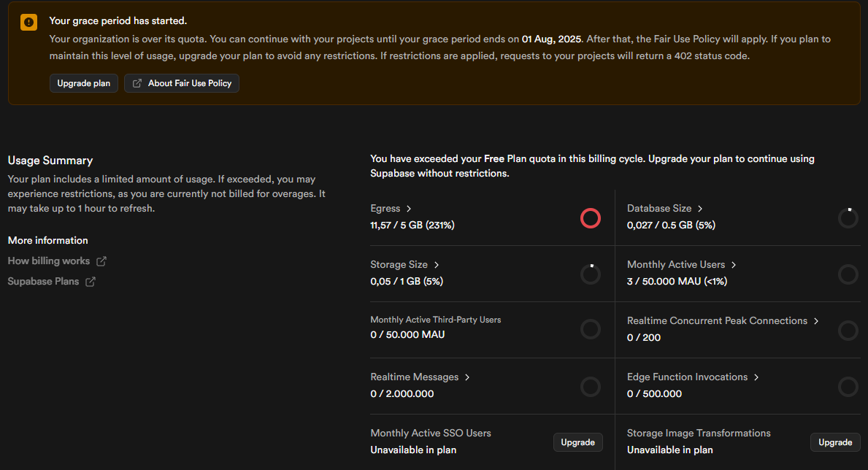Open the Egress usage details chevron
Screen dimensions: 868x470
[x=409, y=209]
